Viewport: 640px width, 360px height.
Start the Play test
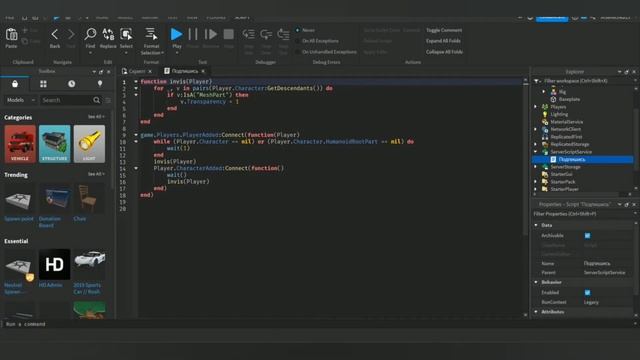pos(176,34)
